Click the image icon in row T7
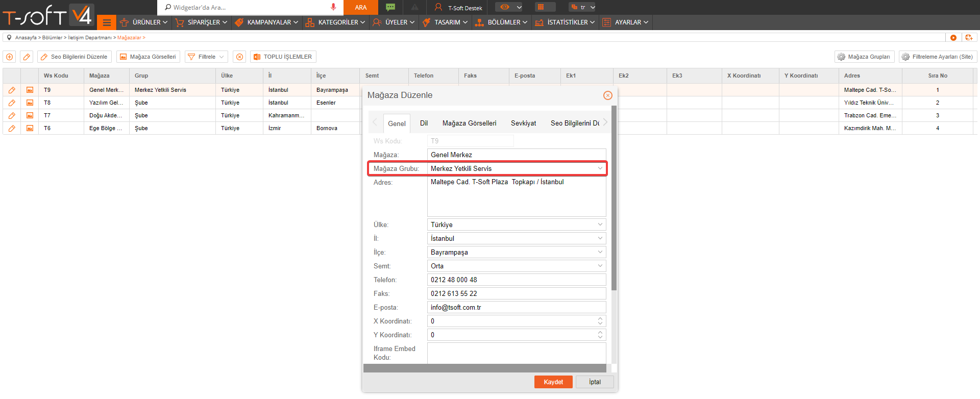 point(30,115)
